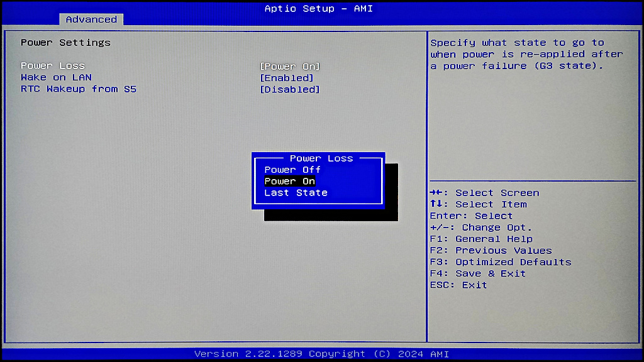
Task: Click the [Enabled] value next to Wake on LAN
Action: (287, 77)
